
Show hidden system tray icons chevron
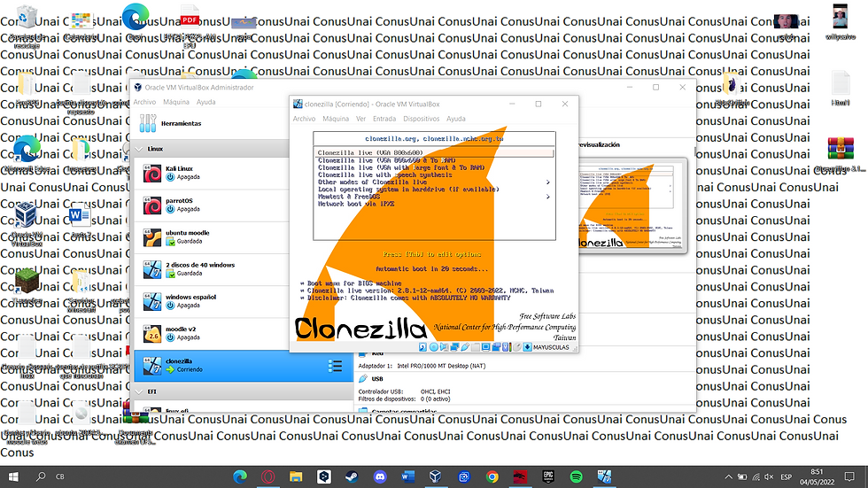(728, 476)
